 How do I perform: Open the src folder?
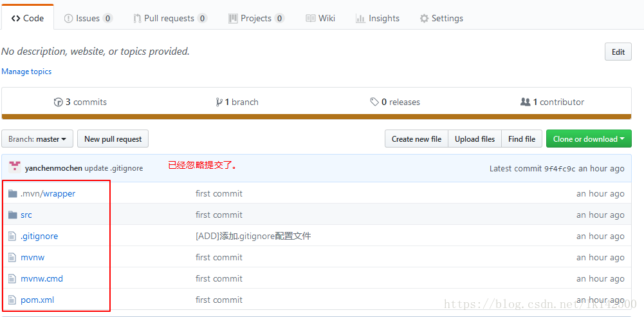(26, 215)
